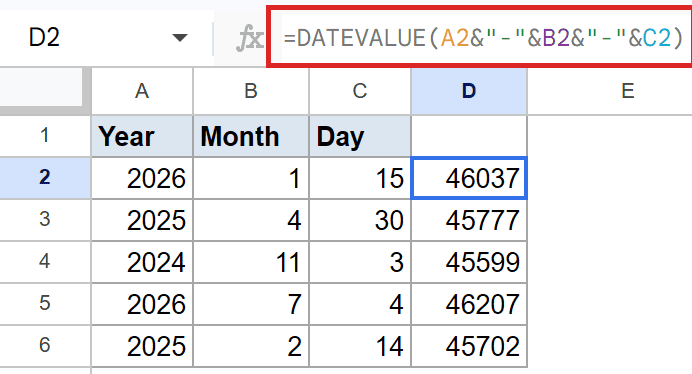Select row 6 header
692x374 pixels.
(x=45, y=345)
